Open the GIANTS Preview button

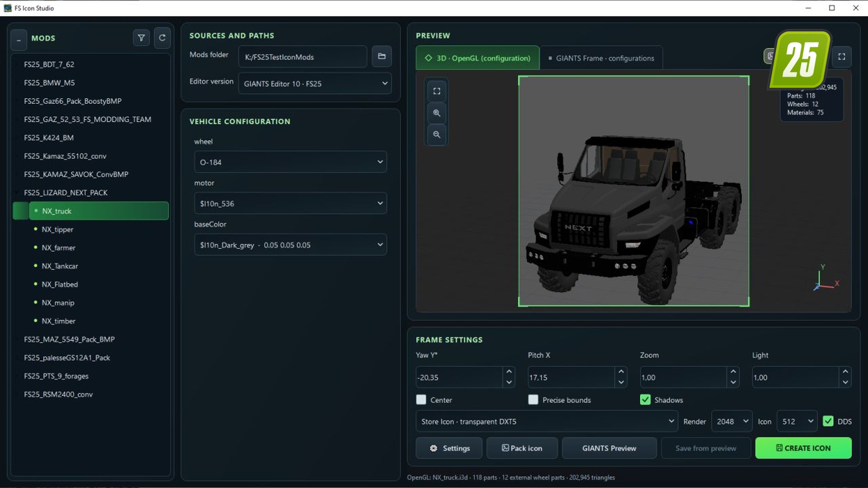[x=609, y=448]
